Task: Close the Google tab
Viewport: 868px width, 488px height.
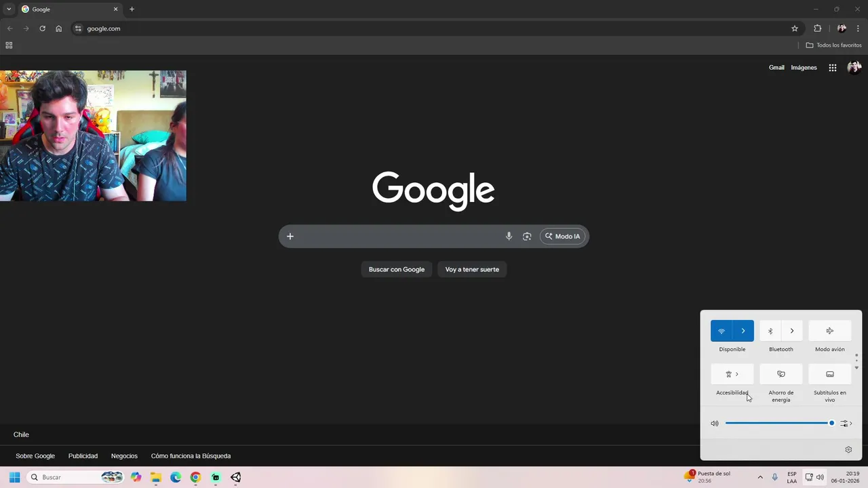Action: point(115,9)
